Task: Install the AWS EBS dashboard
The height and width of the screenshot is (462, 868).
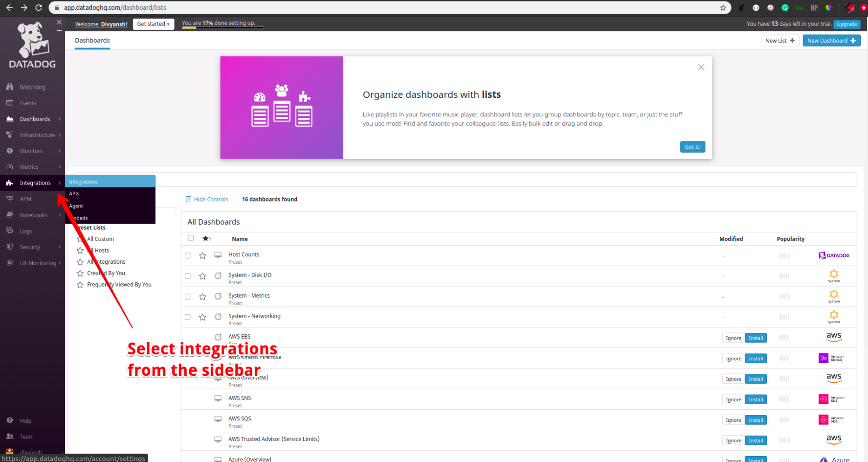Action: [756, 338]
